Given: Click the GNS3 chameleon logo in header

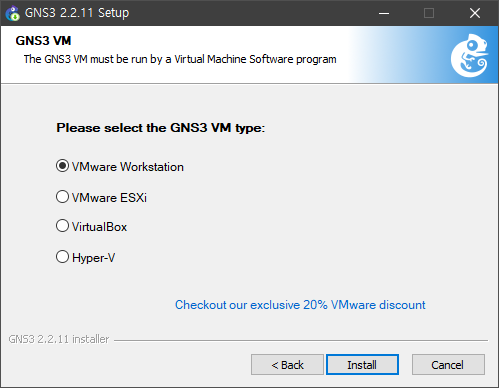Looking at the screenshot, I should point(470,55).
